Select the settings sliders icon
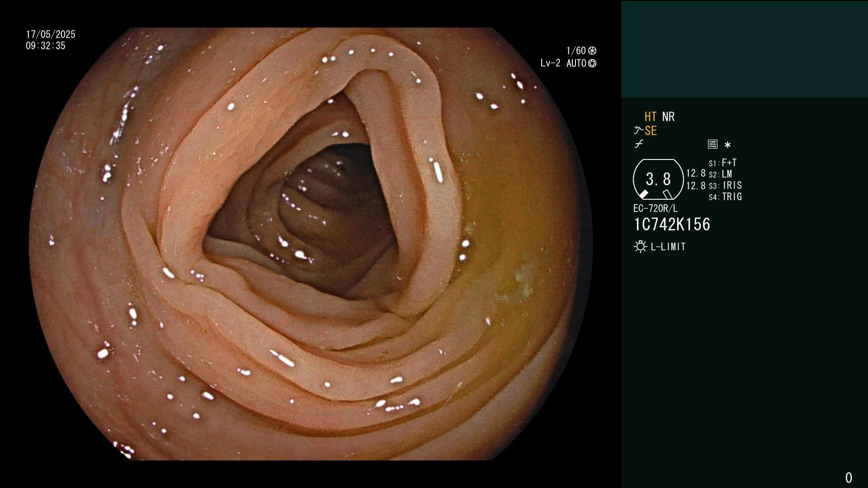This screenshot has width=868, height=488. point(712,145)
